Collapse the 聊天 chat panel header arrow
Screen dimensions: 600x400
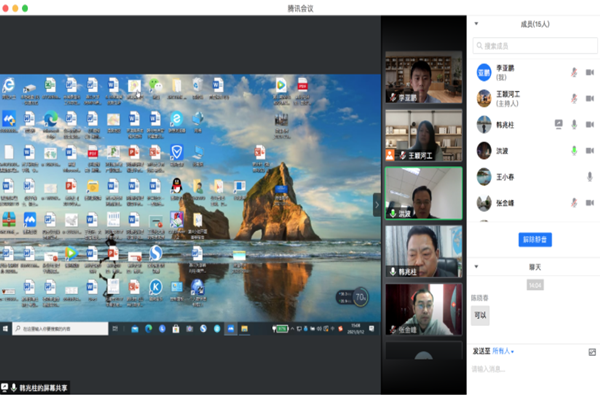(x=476, y=267)
